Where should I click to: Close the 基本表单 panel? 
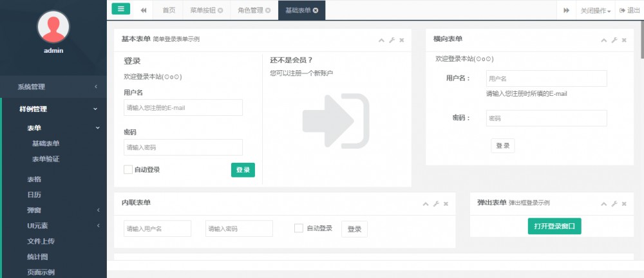click(402, 40)
